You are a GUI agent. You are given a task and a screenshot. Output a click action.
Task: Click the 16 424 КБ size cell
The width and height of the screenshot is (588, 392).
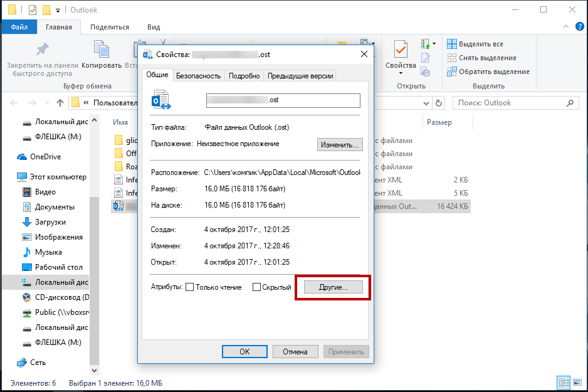(x=453, y=206)
